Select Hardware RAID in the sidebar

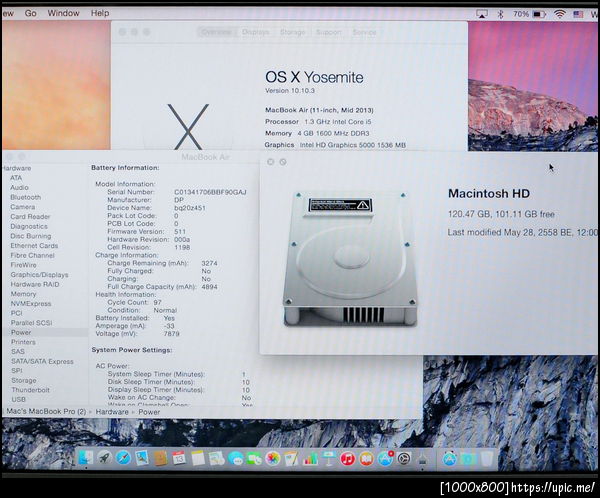coord(35,284)
